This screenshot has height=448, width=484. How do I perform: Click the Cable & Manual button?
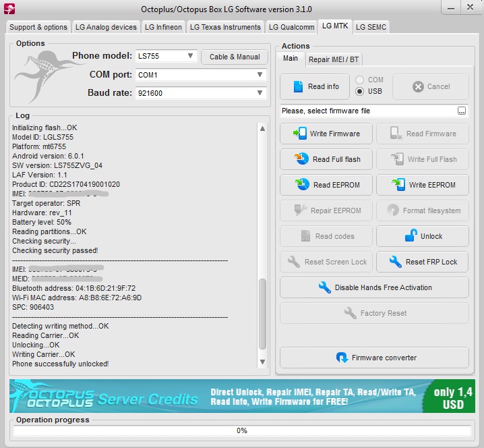[x=235, y=57]
